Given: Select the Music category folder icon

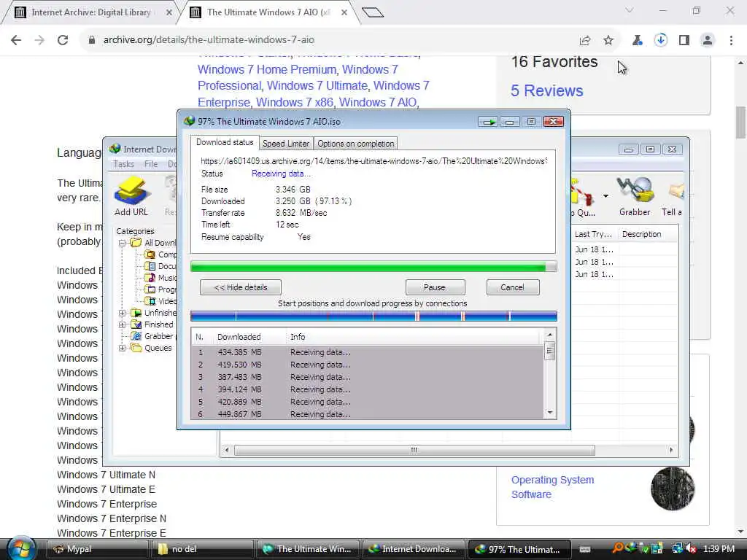Looking at the screenshot, I should (x=150, y=278).
